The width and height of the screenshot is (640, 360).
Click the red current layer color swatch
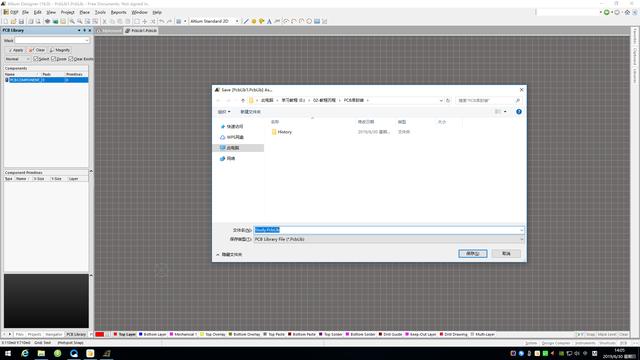[x=100, y=334]
